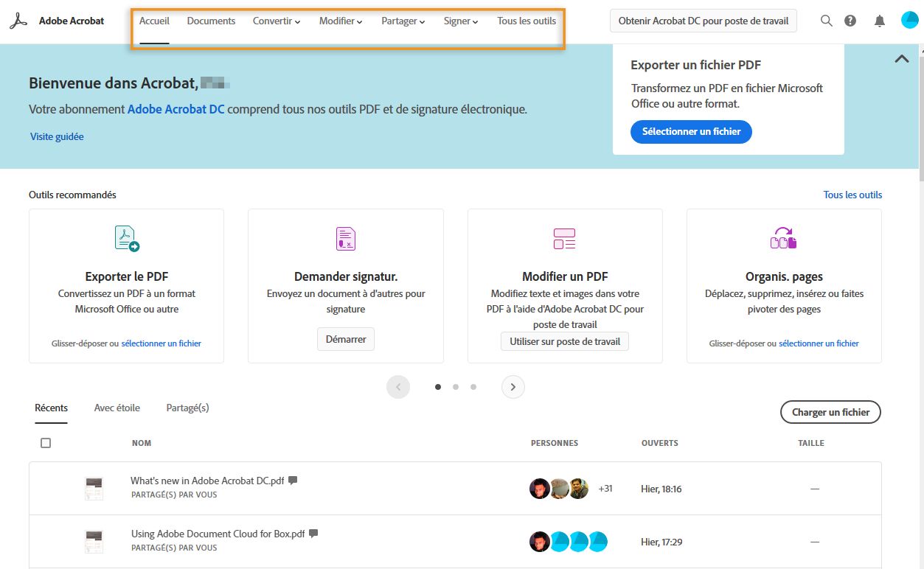Screen dimensions: 924x569
Task: Click the Demander signatur. card title
Action: 346,277
